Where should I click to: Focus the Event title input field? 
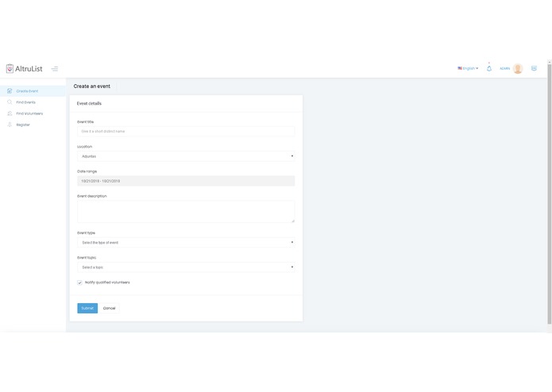coord(186,132)
